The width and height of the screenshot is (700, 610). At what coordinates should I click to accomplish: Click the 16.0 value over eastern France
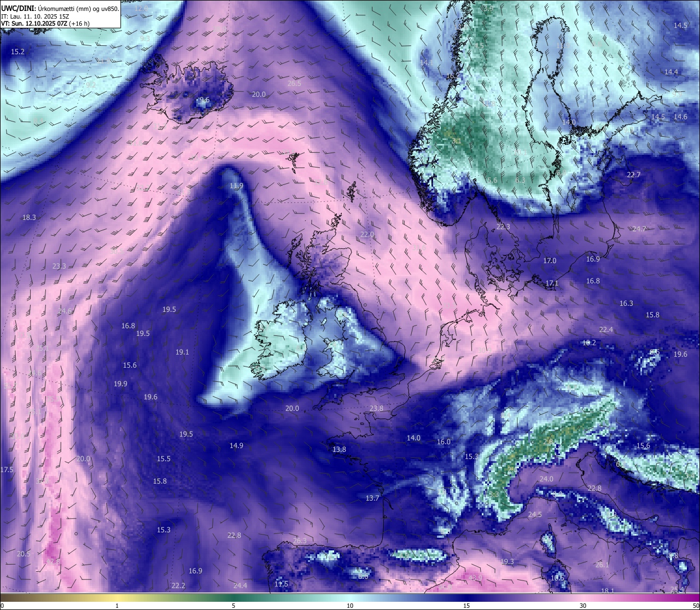pos(444,442)
